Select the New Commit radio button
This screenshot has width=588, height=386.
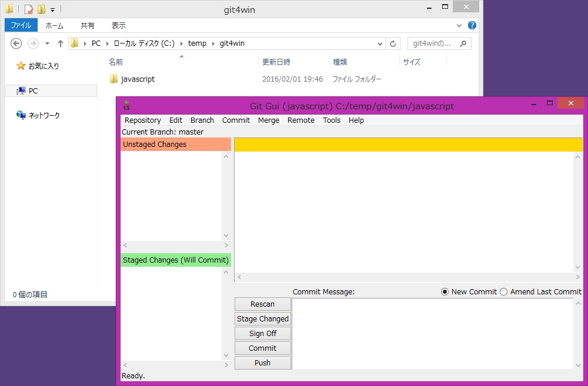[445, 291]
